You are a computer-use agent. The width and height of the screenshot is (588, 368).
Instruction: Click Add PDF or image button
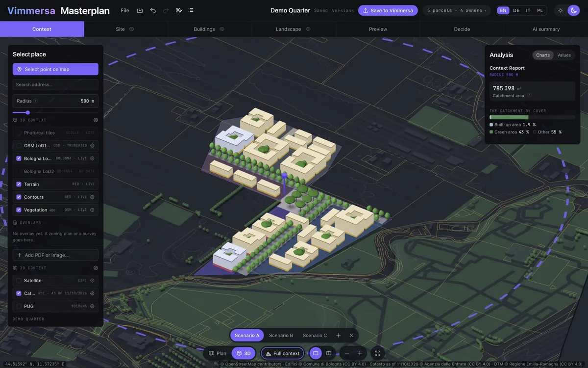(55, 255)
